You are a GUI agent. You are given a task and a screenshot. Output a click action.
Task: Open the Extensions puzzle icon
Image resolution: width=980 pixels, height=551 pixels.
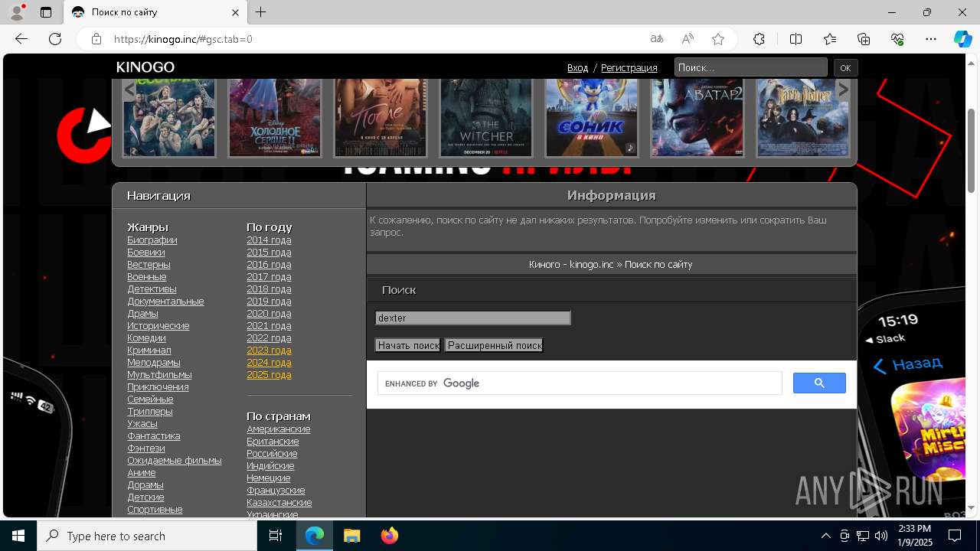point(759,39)
